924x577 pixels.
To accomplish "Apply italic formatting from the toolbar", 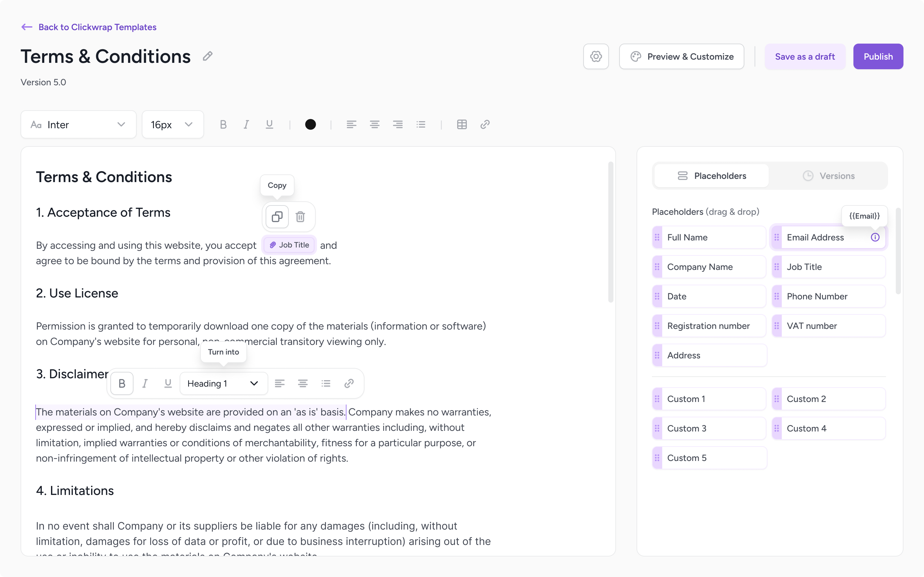I will pyautogui.click(x=246, y=124).
